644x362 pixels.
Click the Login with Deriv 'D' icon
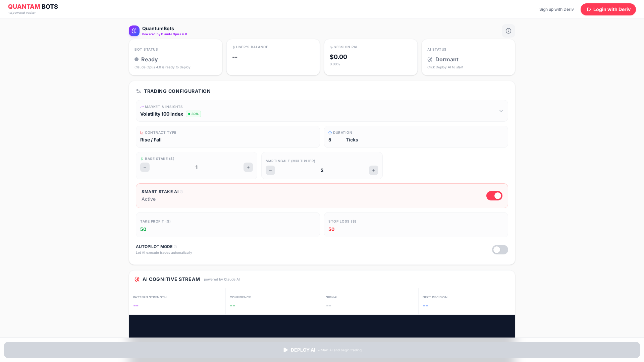(589, 9)
